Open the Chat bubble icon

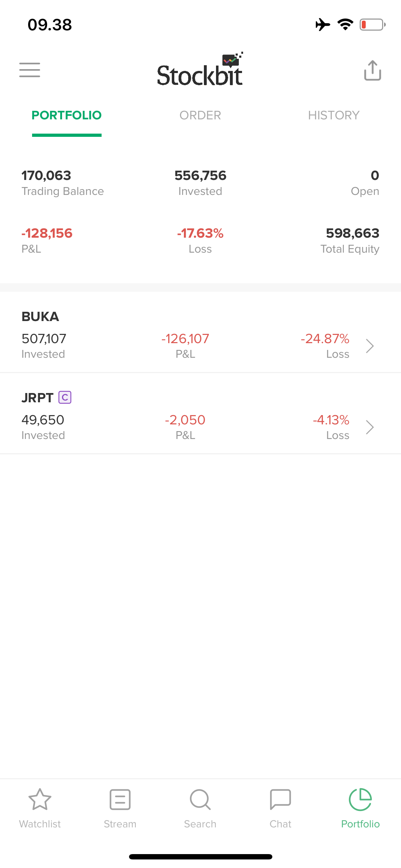281,800
